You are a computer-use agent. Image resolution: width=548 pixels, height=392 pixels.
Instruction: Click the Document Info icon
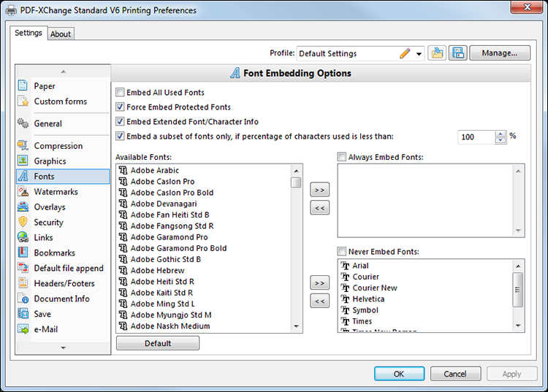pyautogui.click(x=23, y=299)
